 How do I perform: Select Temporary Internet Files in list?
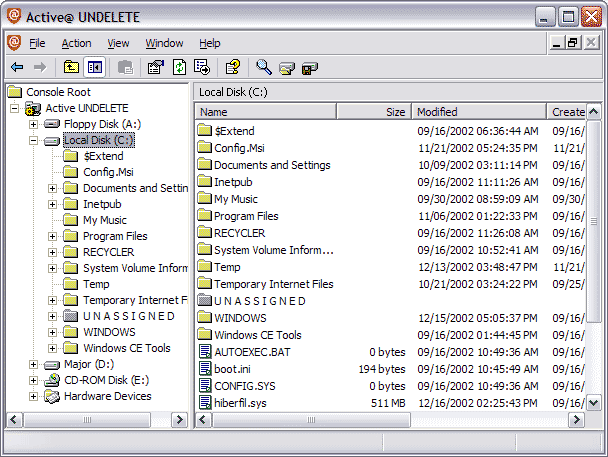click(x=274, y=284)
